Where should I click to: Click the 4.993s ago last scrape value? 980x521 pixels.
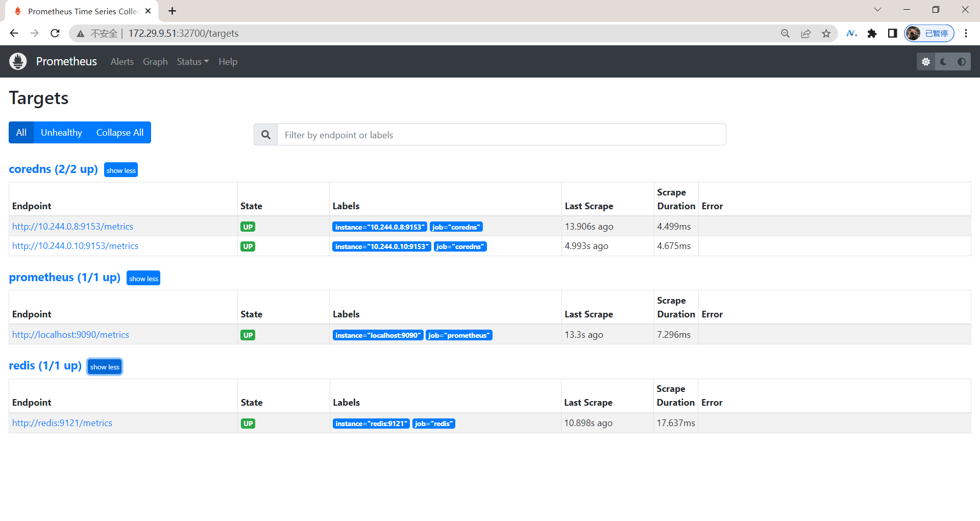coord(586,245)
